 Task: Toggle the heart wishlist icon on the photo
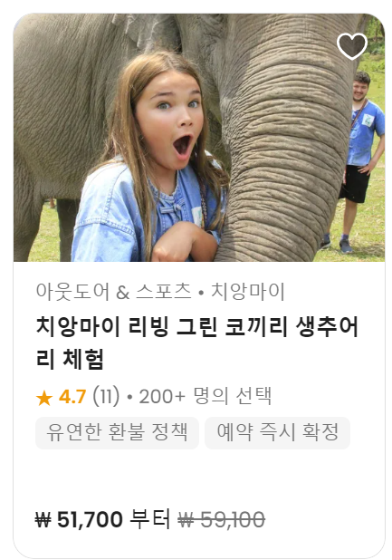tap(351, 46)
